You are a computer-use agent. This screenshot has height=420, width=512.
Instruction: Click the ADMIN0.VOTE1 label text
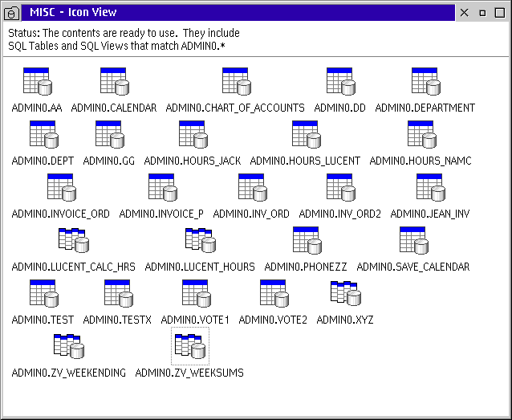click(195, 320)
